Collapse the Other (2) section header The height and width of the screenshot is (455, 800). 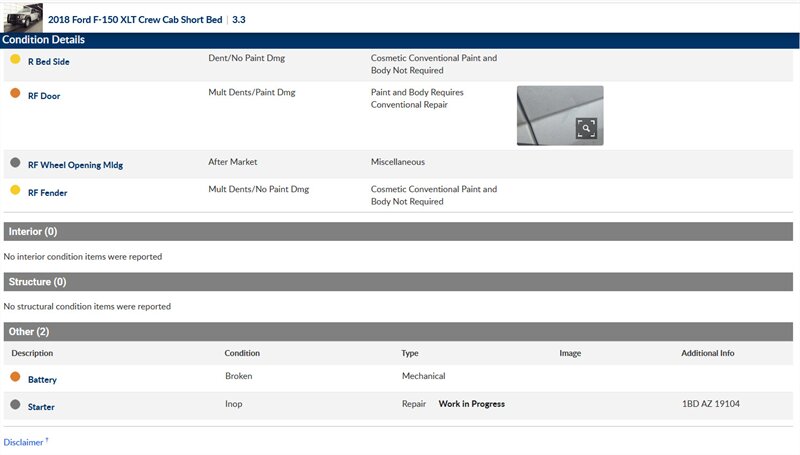pyautogui.click(x=398, y=331)
